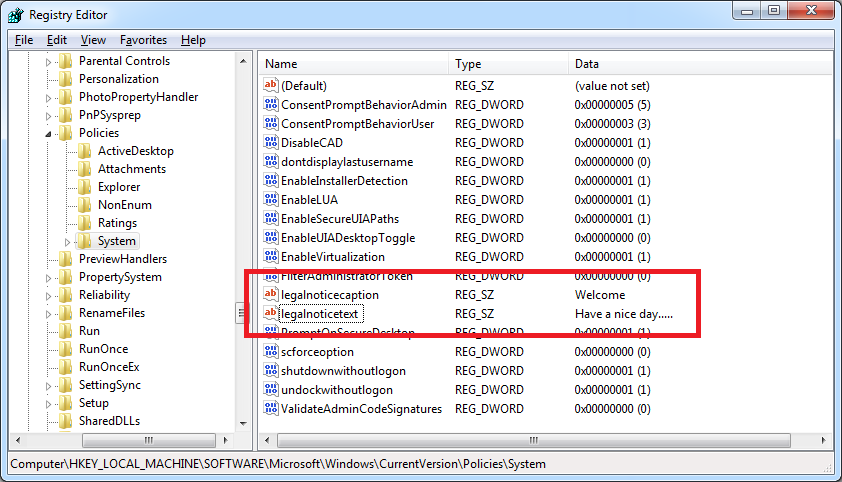Click the (Default) string value icon

[x=270, y=86]
